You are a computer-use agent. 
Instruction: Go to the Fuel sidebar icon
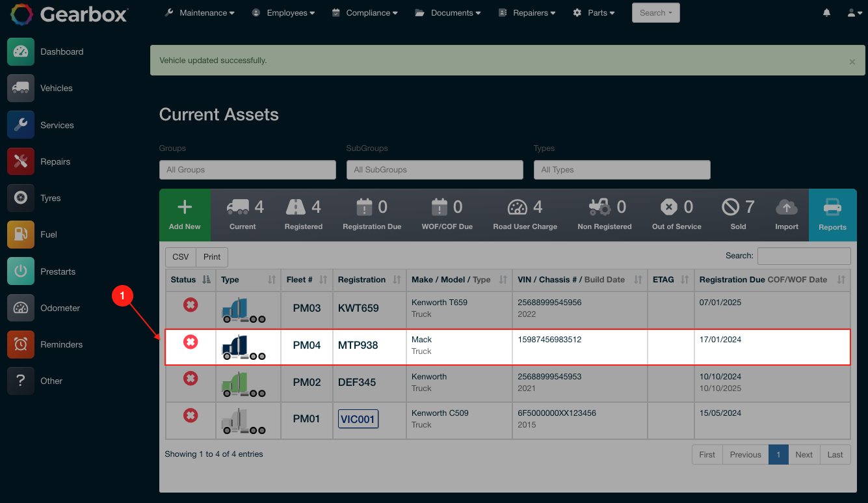[x=21, y=235]
